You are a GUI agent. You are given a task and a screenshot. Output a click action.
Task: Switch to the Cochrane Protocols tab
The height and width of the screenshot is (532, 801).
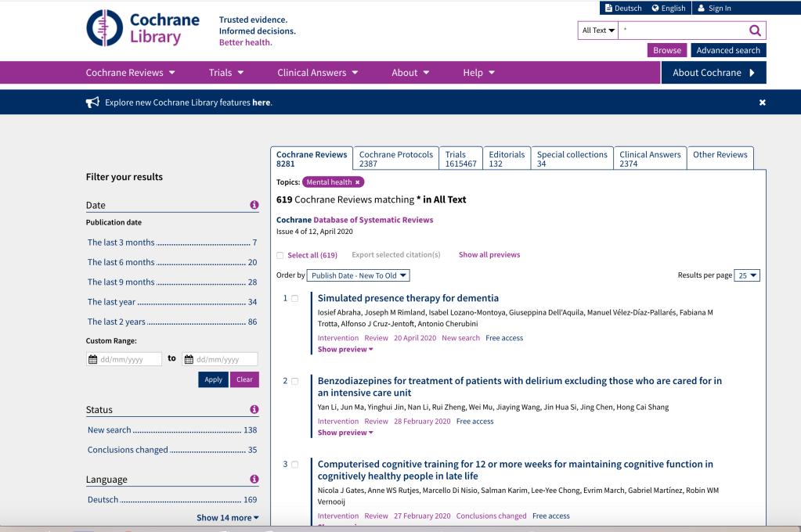point(395,159)
